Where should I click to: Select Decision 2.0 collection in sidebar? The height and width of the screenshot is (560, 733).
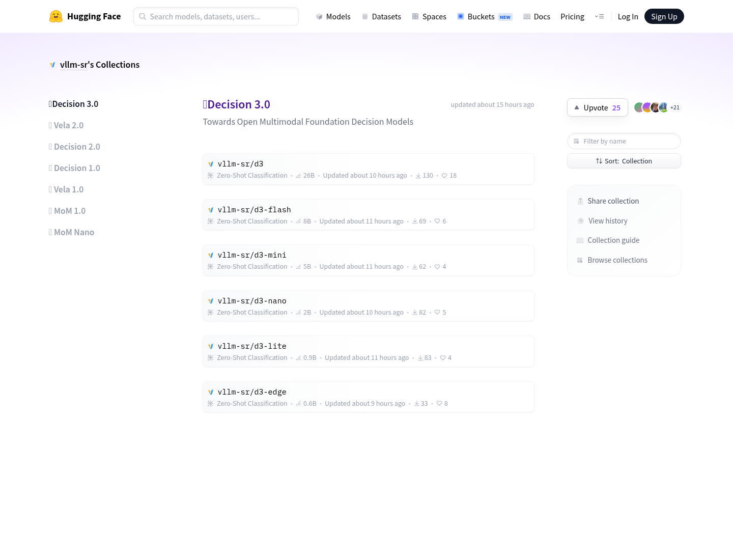pos(74,147)
